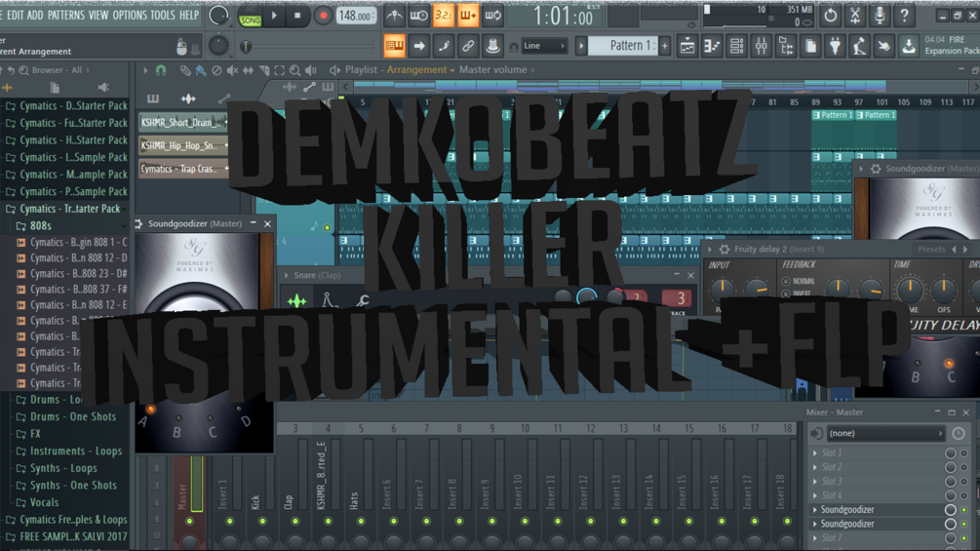Screen dimensions: 980x551
Task: Open the Line snap dropdown
Action: [x=544, y=46]
